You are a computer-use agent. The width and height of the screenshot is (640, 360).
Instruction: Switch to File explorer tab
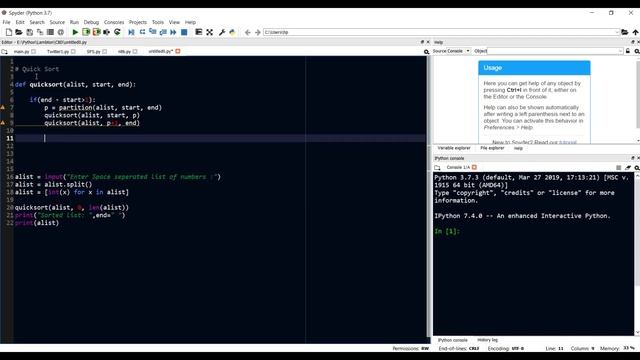click(492, 148)
